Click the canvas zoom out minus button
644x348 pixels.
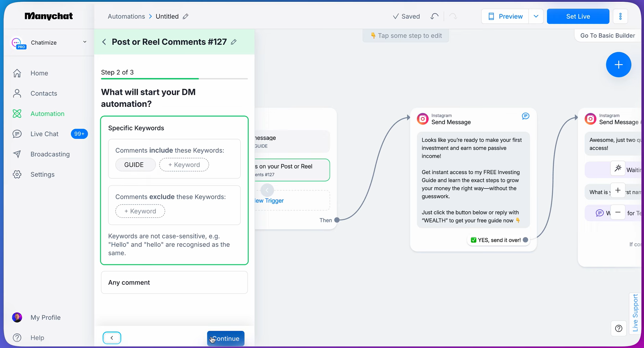[x=618, y=212]
